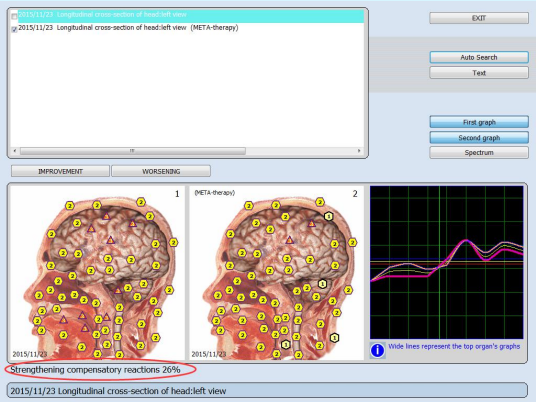Click the bottom status bar title text
The width and height of the screenshot is (536, 402).
pos(118,391)
